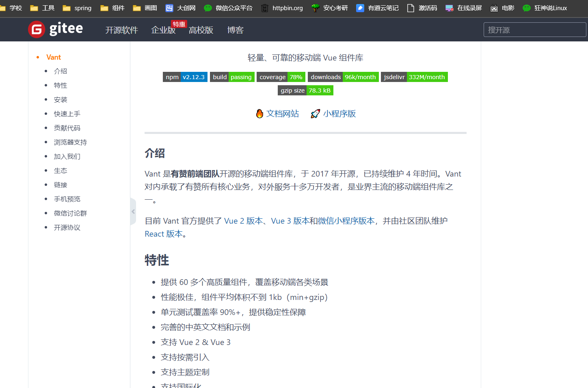Click the bullet 性能极佳，组件平均体积不到 1kb
The width and height of the screenshot is (588, 388).
click(x=244, y=297)
